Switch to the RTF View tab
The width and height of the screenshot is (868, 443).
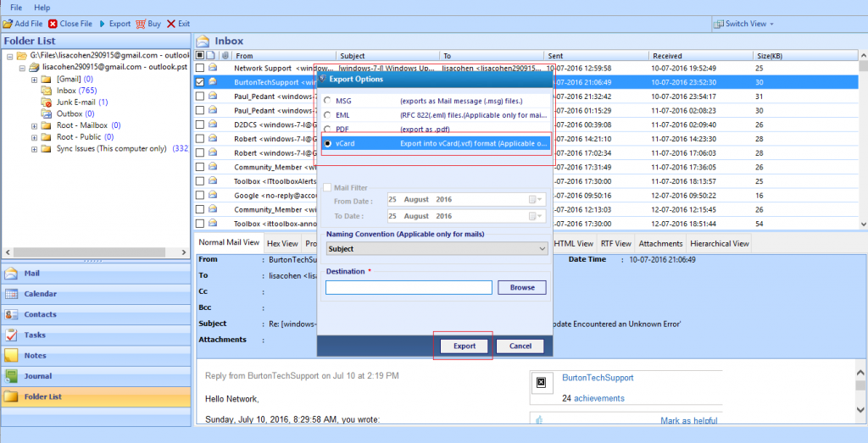point(615,243)
